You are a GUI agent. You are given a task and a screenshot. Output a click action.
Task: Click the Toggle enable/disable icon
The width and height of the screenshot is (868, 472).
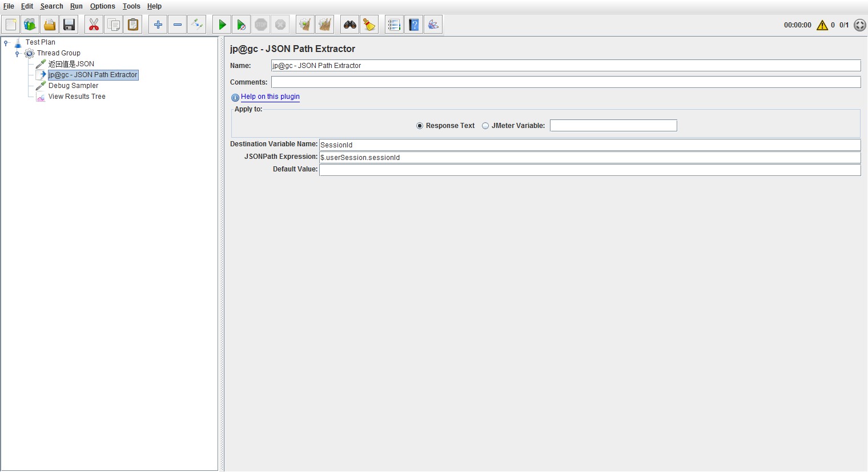[197, 25]
